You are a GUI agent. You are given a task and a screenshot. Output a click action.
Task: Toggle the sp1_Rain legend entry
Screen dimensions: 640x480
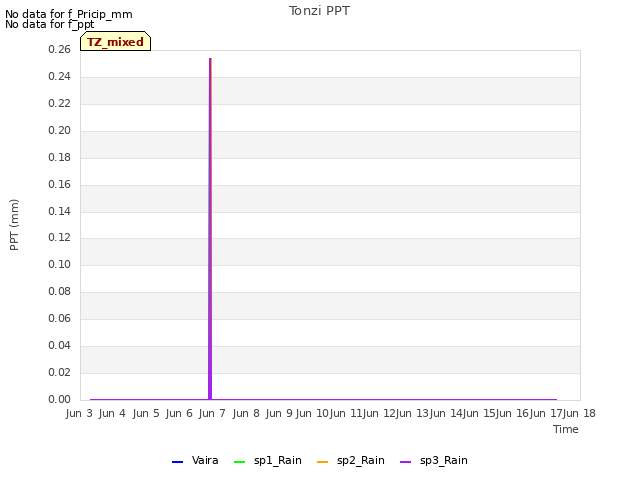tap(268, 461)
